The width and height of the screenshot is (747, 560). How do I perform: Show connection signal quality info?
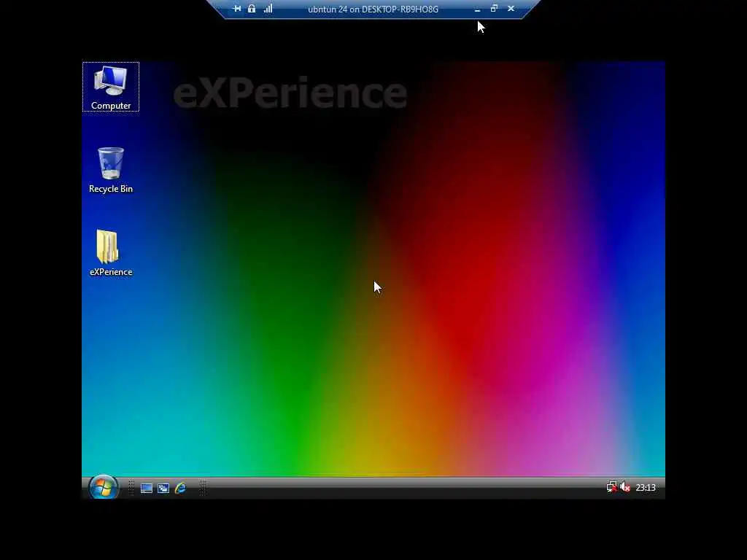click(268, 9)
